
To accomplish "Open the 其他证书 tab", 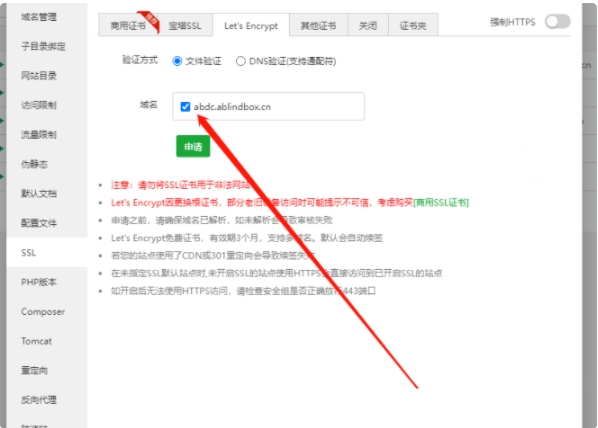I will 318,26.
